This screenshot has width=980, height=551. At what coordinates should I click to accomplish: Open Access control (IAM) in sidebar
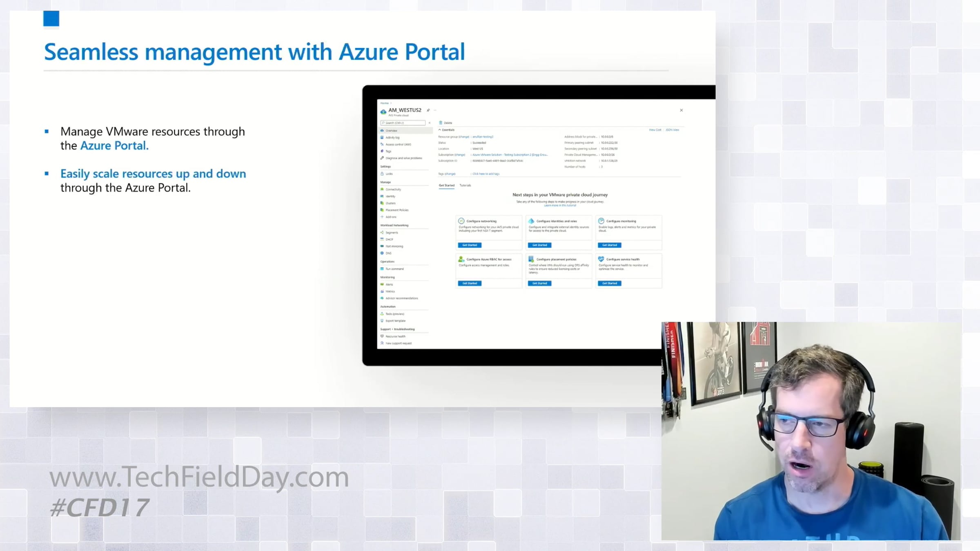coord(398,144)
